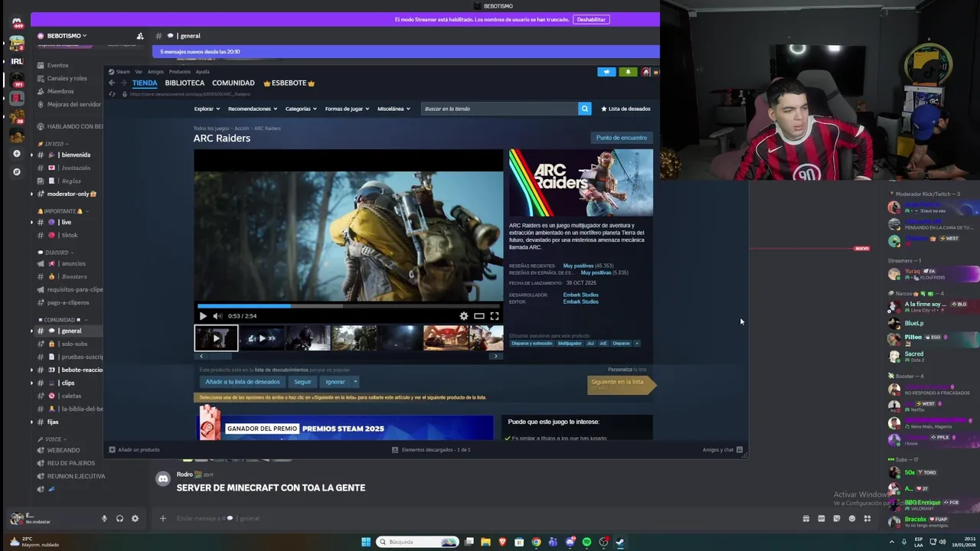Viewport: 980px width, 551px height.
Task: Open Spotify from the taskbar
Action: (586, 542)
